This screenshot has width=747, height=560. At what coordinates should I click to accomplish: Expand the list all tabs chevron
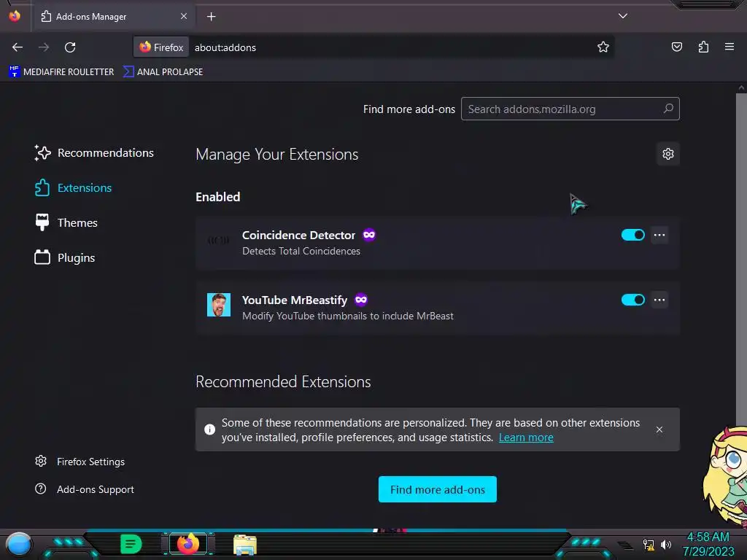pos(623,16)
